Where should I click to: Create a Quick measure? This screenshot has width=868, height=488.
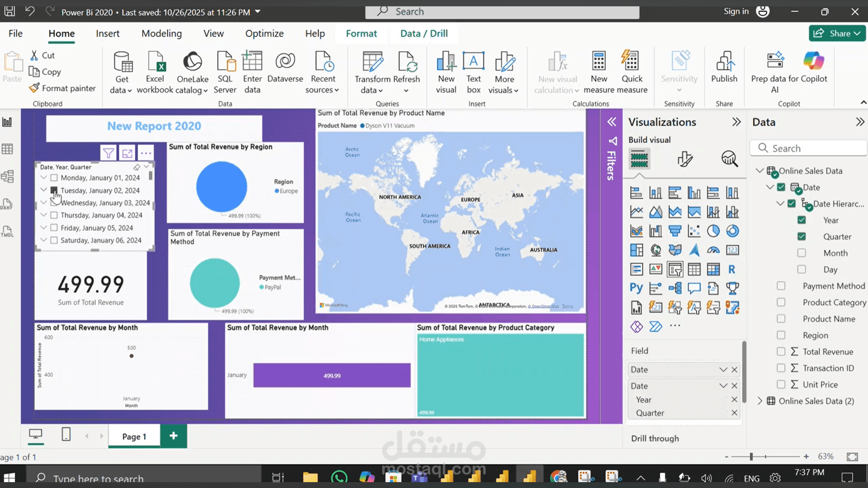pos(632,72)
